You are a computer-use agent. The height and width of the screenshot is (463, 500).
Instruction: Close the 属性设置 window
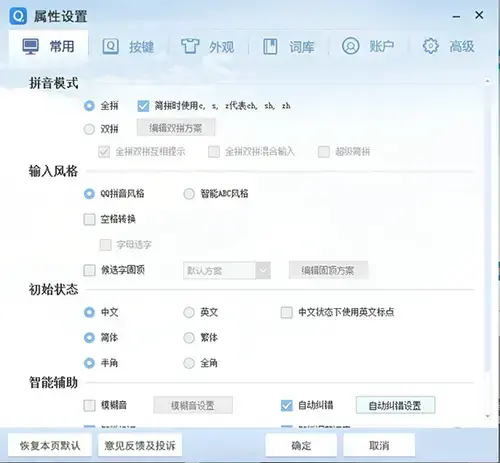point(479,15)
